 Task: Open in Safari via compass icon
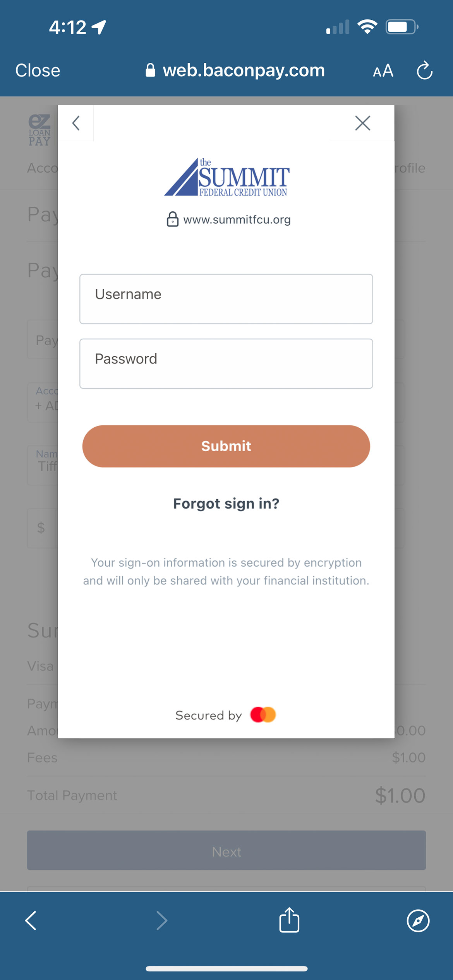pyautogui.click(x=418, y=921)
